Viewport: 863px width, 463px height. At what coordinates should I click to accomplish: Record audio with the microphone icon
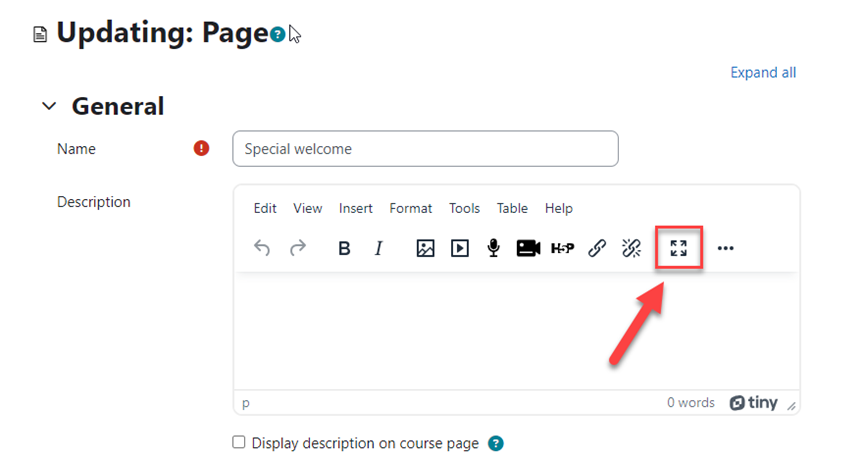click(x=493, y=248)
